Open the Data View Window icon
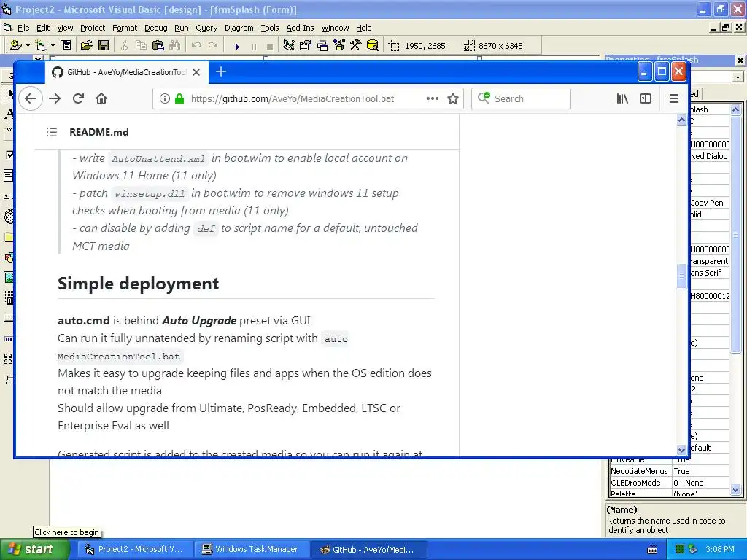747x560 pixels. coord(373,45)
